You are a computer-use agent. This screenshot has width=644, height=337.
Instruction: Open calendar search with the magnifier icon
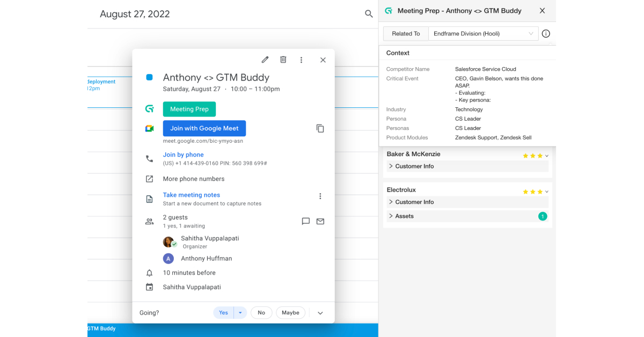click(x=368, y=14)
